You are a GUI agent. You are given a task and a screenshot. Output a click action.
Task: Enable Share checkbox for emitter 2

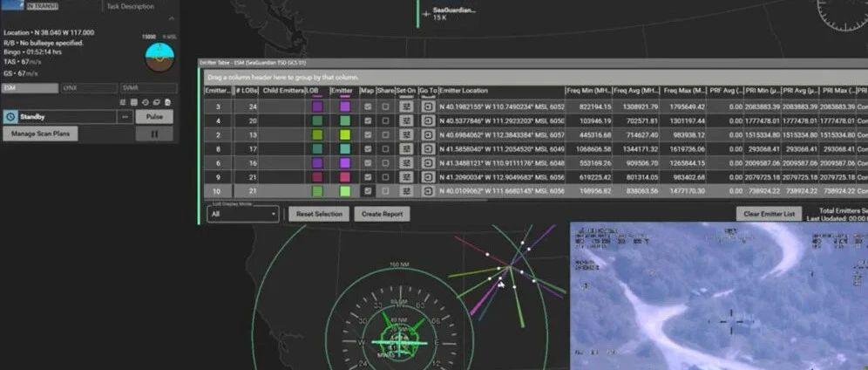point(385,134)
